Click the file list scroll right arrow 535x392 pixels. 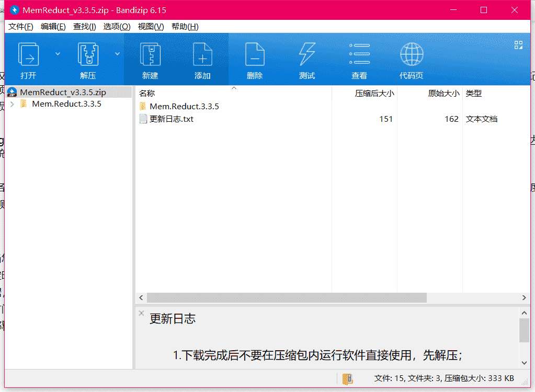524,297
